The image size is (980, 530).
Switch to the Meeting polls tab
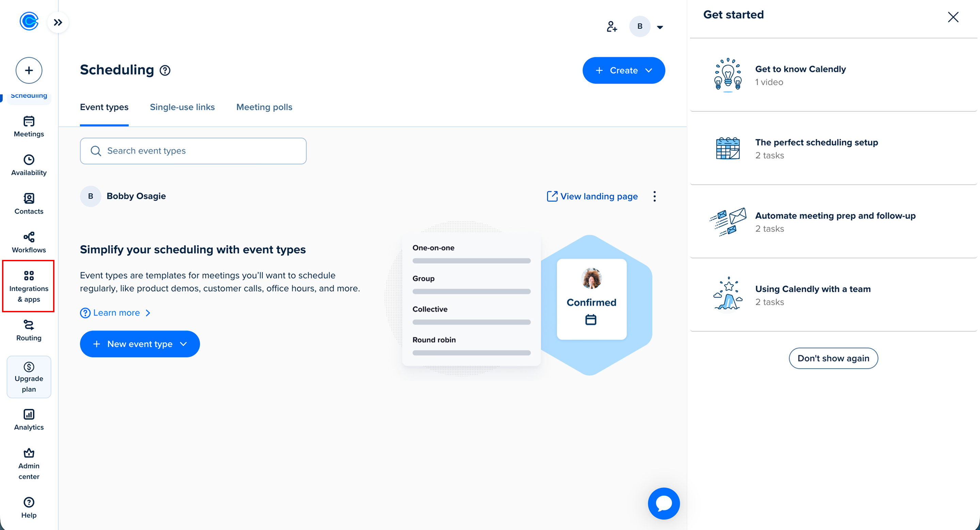[x=264, y=107]
